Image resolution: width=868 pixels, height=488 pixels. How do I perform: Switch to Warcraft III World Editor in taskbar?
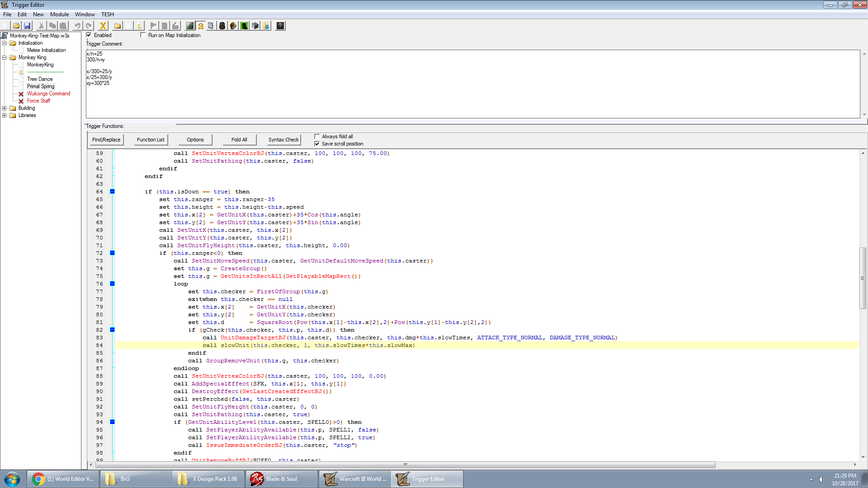click(355, 479)
